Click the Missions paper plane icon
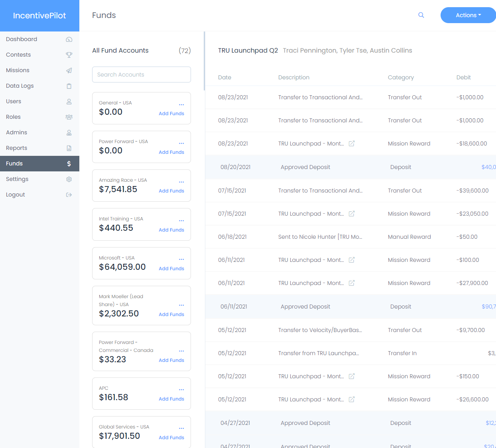Viewport: 496px width, 448px height. 69,71
